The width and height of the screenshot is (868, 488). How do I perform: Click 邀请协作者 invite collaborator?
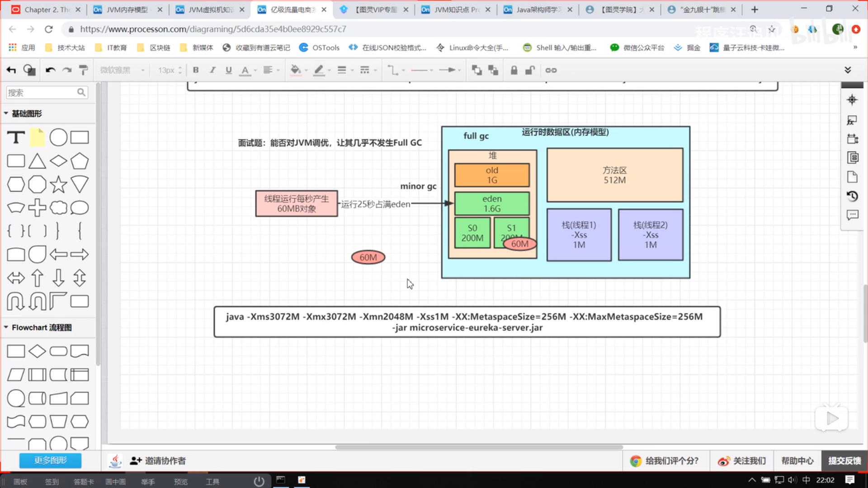[x=158, y=460]
